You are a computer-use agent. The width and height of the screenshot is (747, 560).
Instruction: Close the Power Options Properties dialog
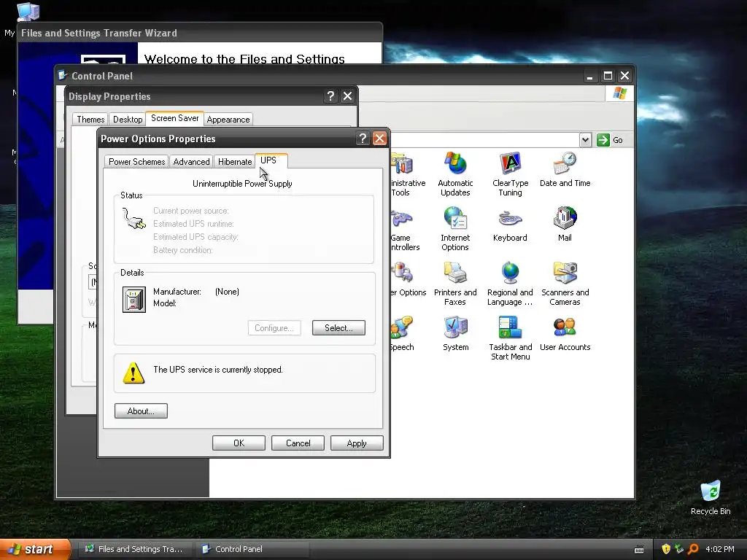click(x=379, y=139)
